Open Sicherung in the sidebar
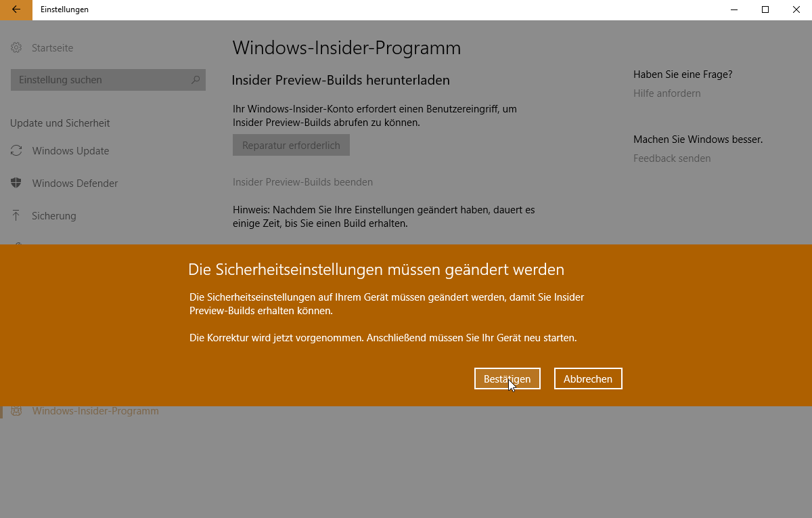812x518 pixels. tap(54, 216)
